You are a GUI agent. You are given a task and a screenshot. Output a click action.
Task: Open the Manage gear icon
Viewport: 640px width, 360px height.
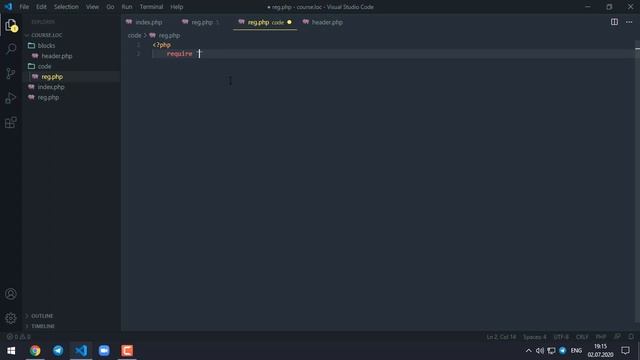click(x=11, y=318)
